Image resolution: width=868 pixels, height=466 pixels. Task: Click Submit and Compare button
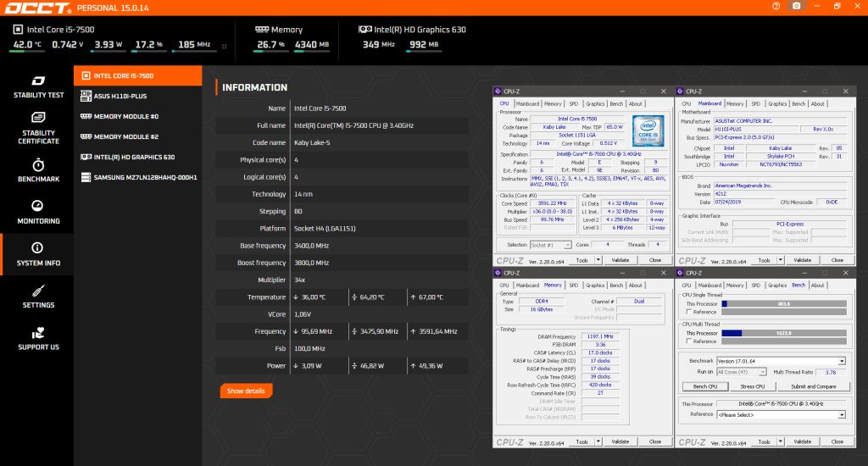813,386
